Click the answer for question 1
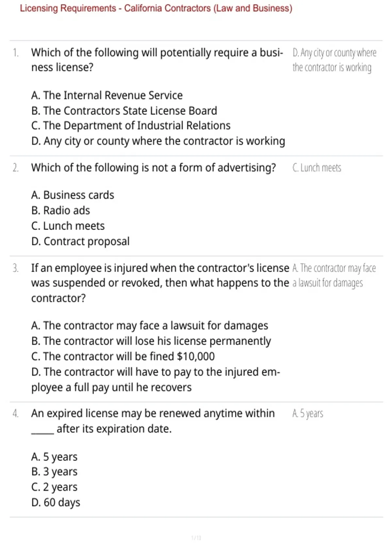The image size is (392, 556). click(334, 60)
